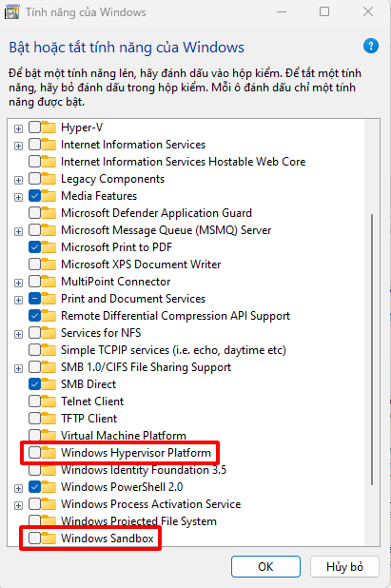
Task: Click the OK button
Action: tap(265, 567)
